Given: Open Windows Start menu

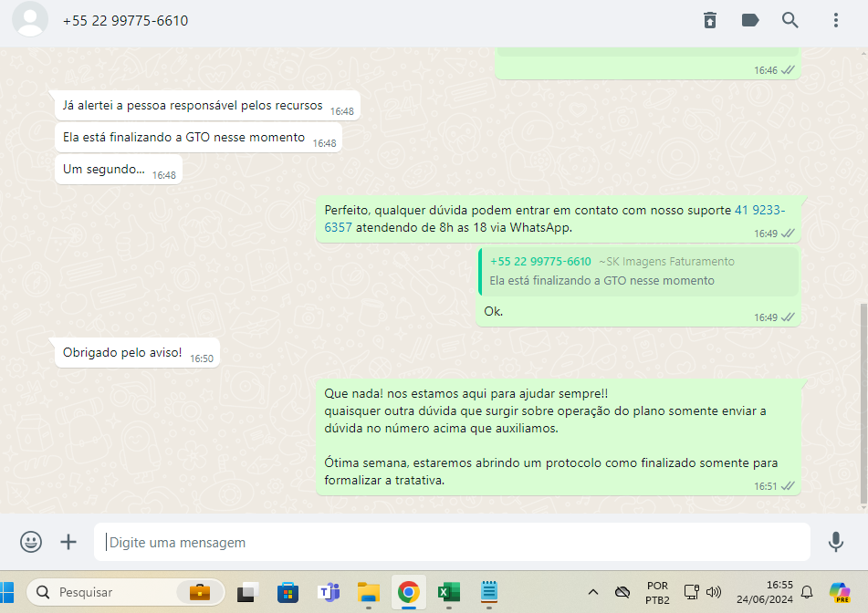Looking at the screenshot, I should click(6, 593).
